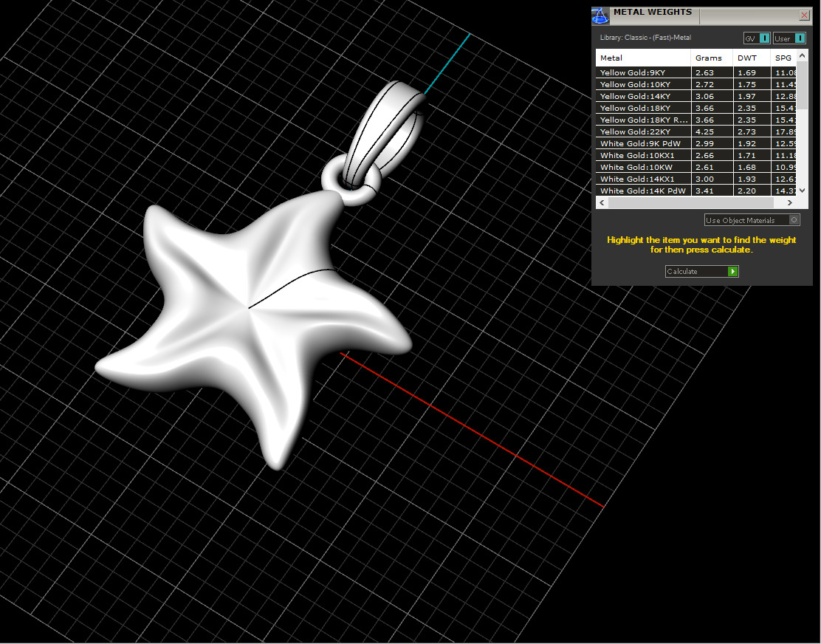Sort by the Metal column header
Screen dimensions: 821x644
point(643,58)
